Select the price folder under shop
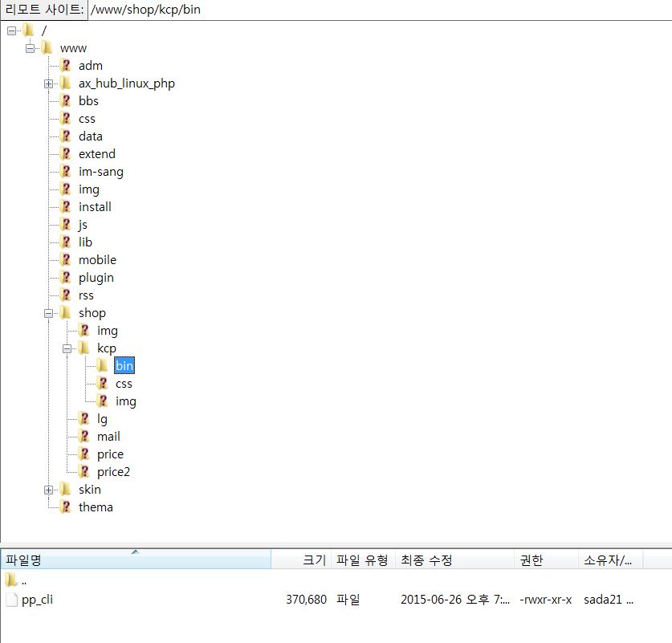Screen dimensions: 672x643 coord(110,454)
